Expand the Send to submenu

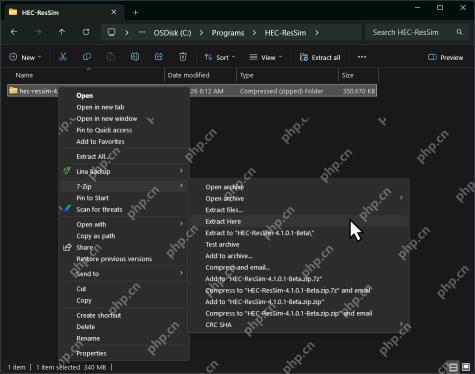(181, 273)
